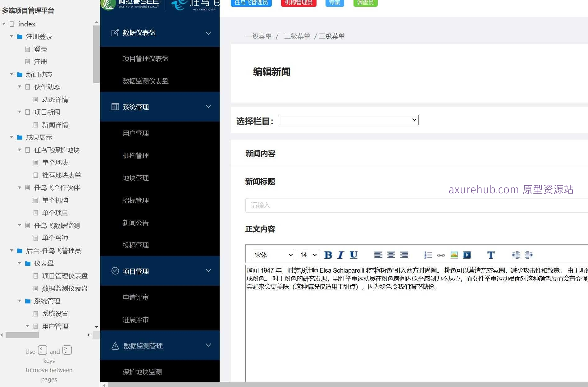This screenshot has height=387, width=588.
Task: Click the green 调查员 button
Action: point(365,3)
